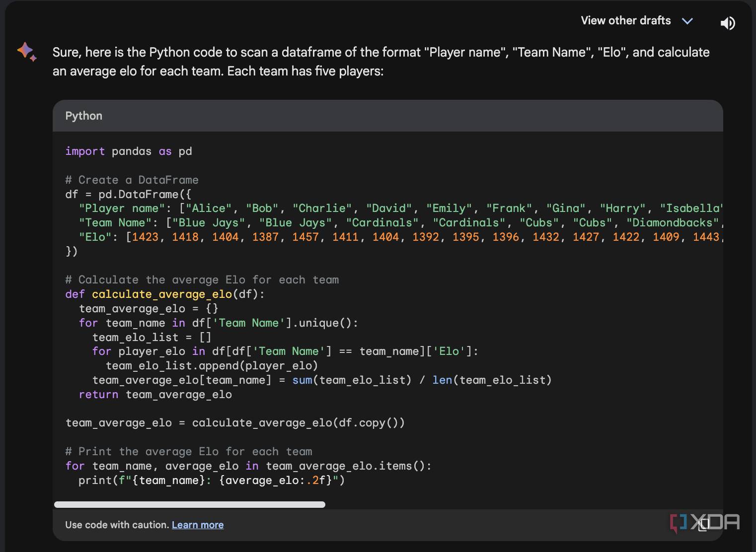
Task: Click the 'for player_elo in df' loop line
Action: coord(285,351)
